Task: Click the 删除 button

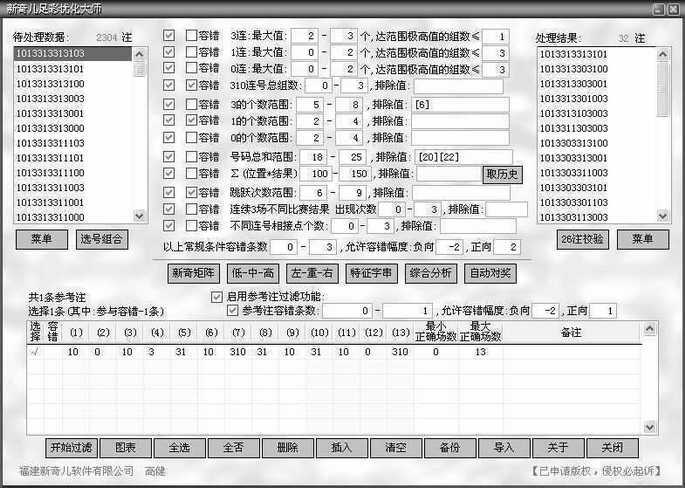Action: (x=287, y=447)
